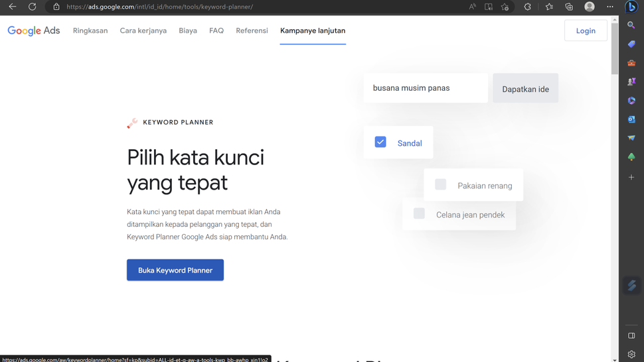The image size is (644, 362).
Task: Open the sidebar Tools briefcase icon
Action: point(631,63)
